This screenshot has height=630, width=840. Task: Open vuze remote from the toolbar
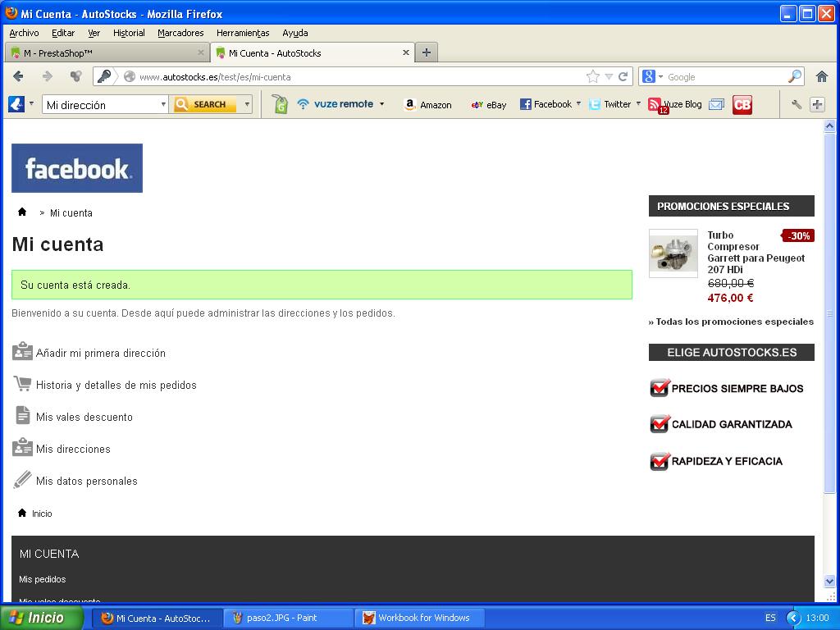336,104
